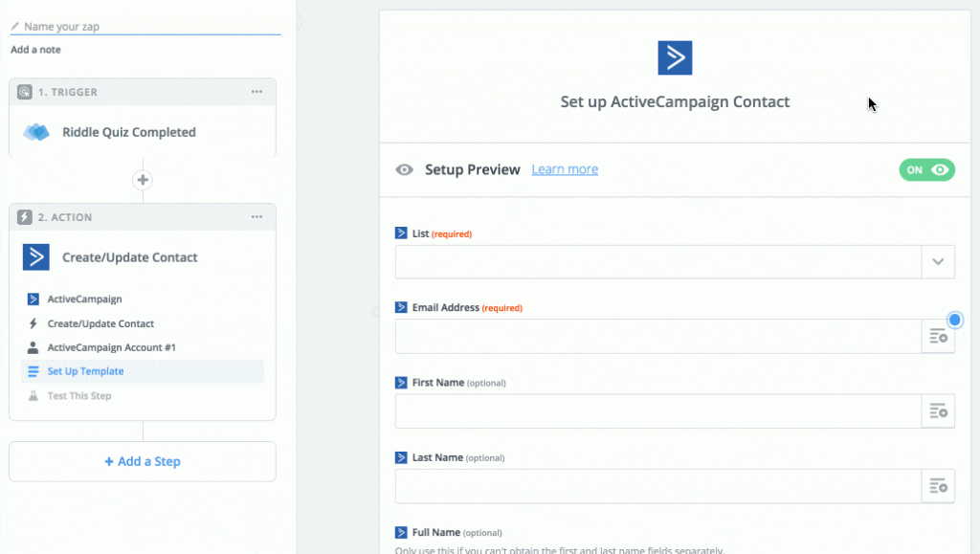This screenshot has width=980, height=554.
Task: Click the eye icon left of Setup Preview
Action: coord(405,170)
